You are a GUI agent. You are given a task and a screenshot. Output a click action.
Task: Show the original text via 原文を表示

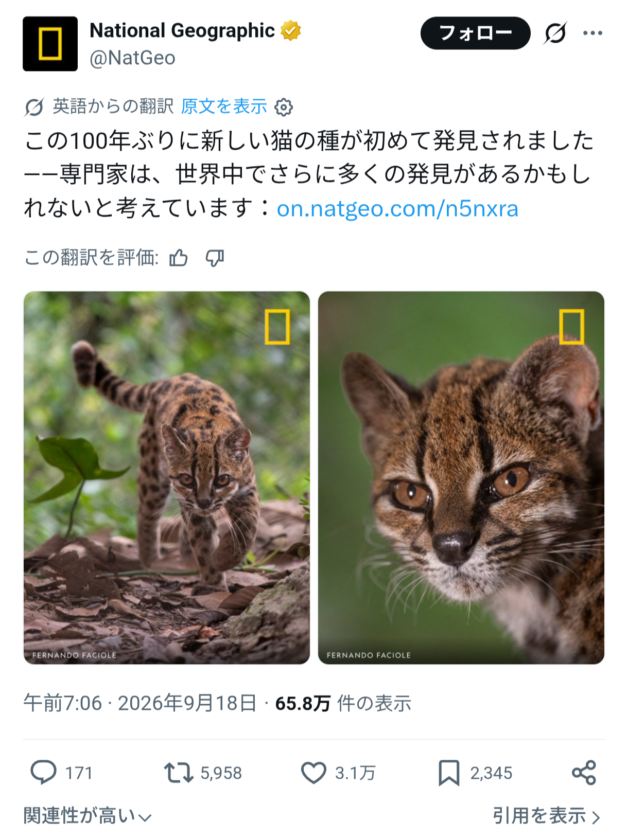click(x=224, y=106)
